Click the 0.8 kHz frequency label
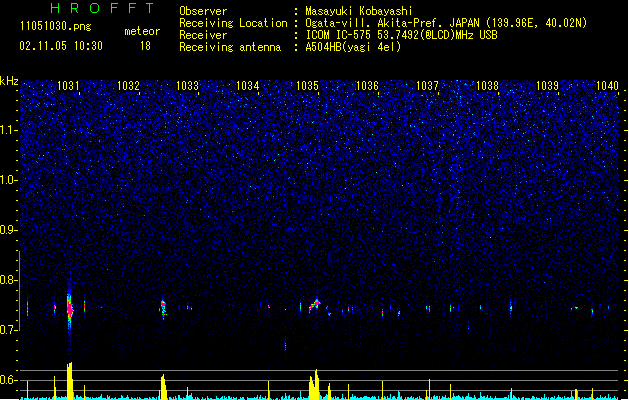The width and height of the screenshot is (629, 400). coord(9,280)
